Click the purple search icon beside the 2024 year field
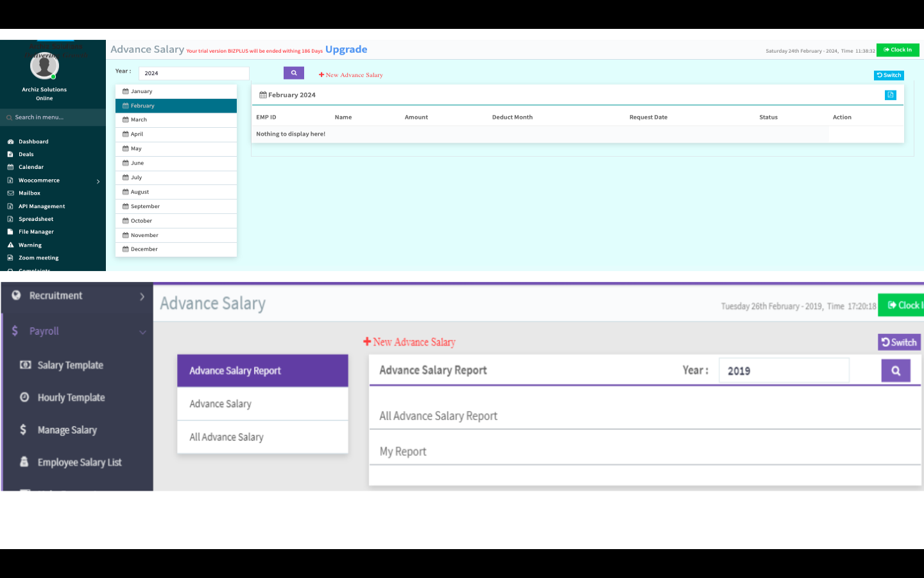The height and width of the screenshot is (578, 924). pyautogui.click(x=293, y=73)
